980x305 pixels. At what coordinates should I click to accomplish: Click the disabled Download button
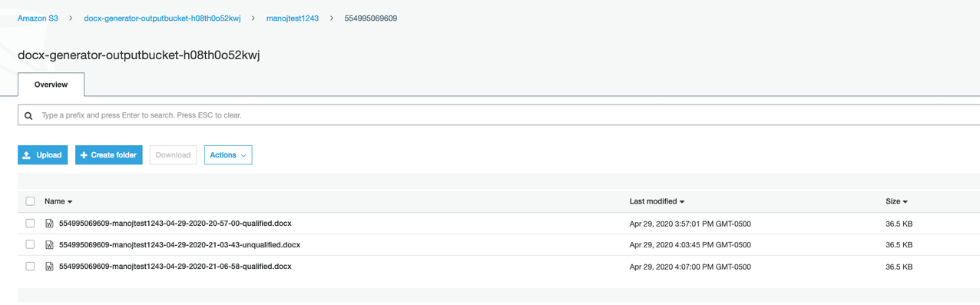click(173, 155)
